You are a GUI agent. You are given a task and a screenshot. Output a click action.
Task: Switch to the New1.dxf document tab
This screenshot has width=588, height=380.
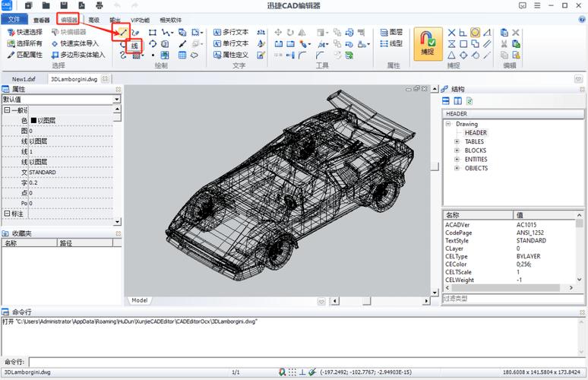coord(24,79)
